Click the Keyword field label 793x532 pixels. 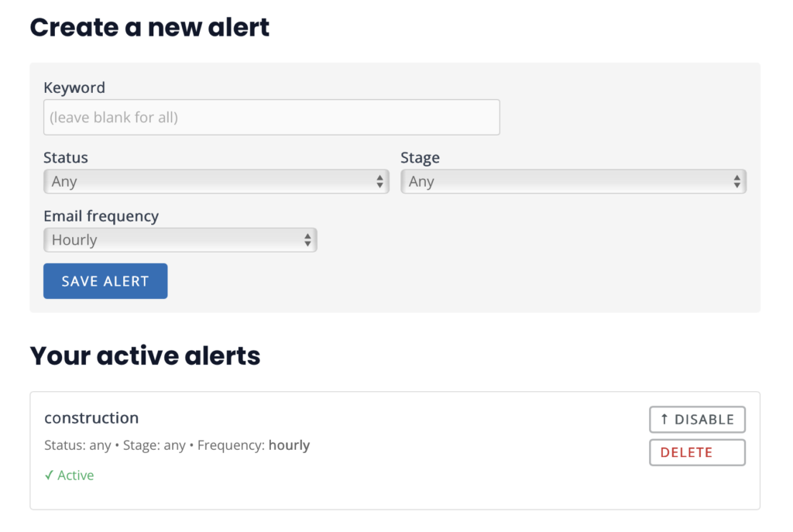pyautogui.click(x=74, y=88)
